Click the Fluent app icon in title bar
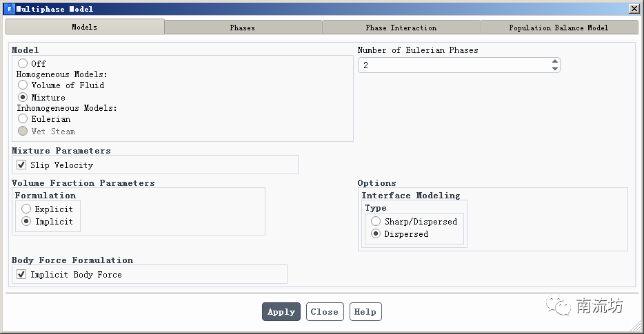Viewport: 644px width, 334px height. [9, 9]
